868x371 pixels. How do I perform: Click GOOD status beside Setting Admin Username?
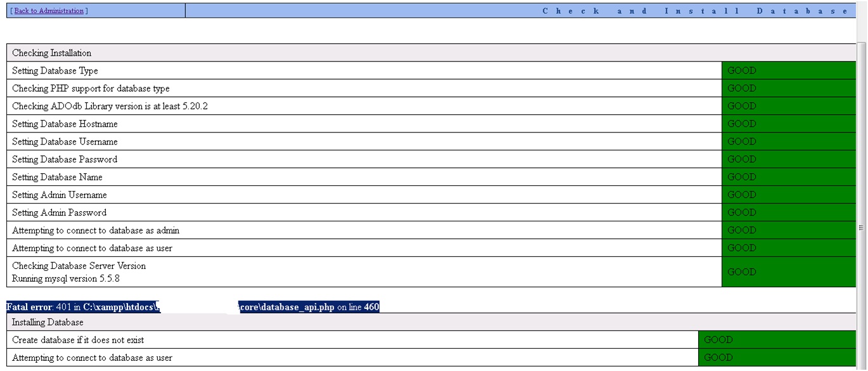pyautogui.click(x=742, y=195)
